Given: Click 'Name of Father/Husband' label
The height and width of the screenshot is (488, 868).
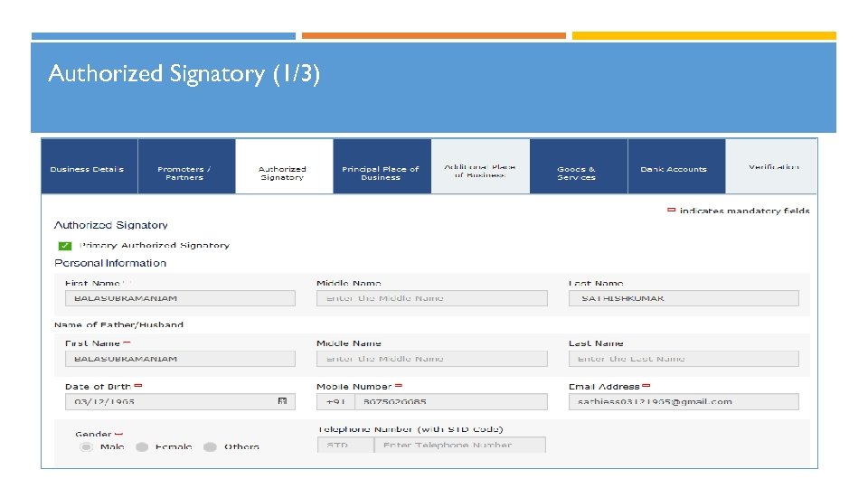Looking at the screenshot, I should pyautogui.click(x=118, y=324).
